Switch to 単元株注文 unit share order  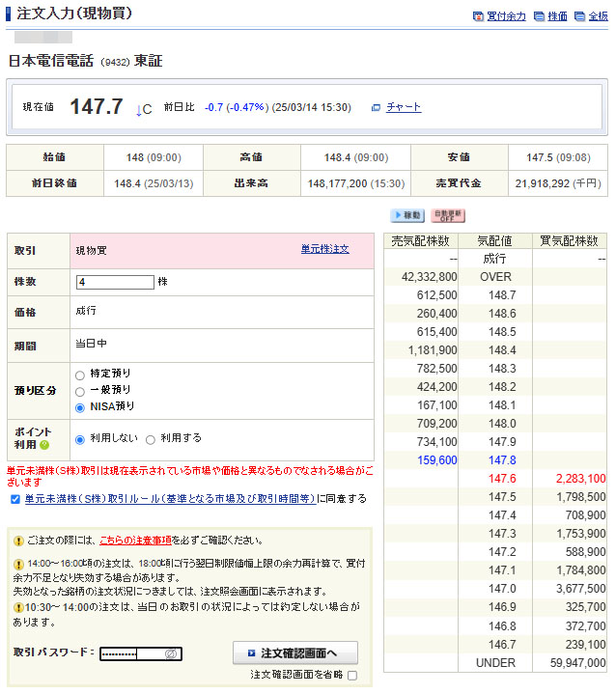[x=324, y=249]
